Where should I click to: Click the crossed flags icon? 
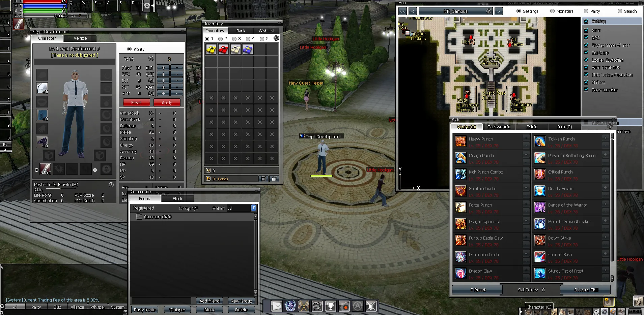[x=304, y=306]
